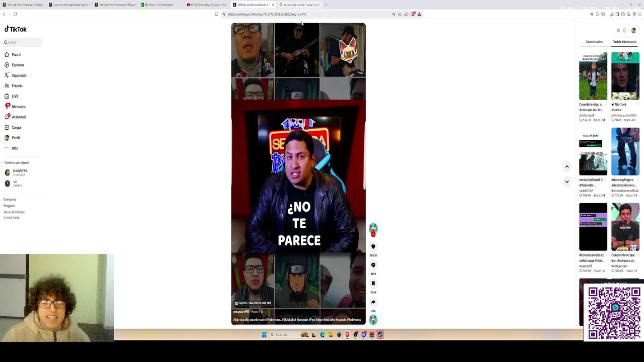Close the active TikTok tab
644x362 pixels.
click(x=273, y=5)
